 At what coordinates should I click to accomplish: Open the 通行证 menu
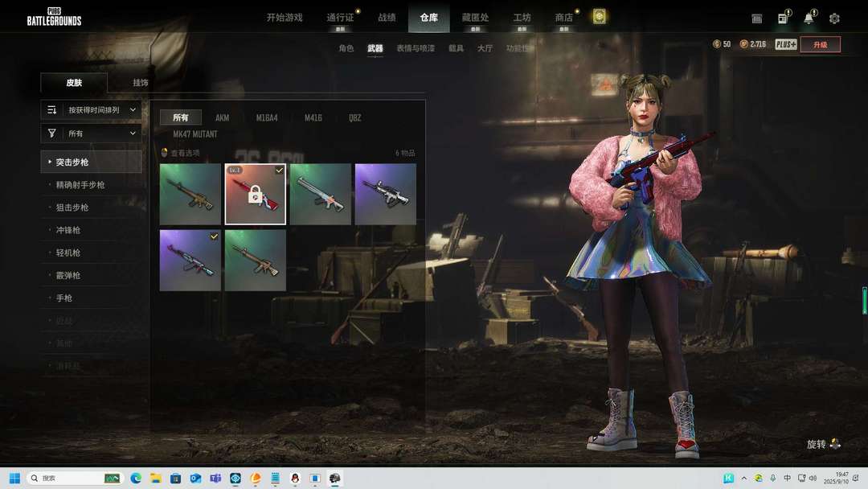point(340,17)
